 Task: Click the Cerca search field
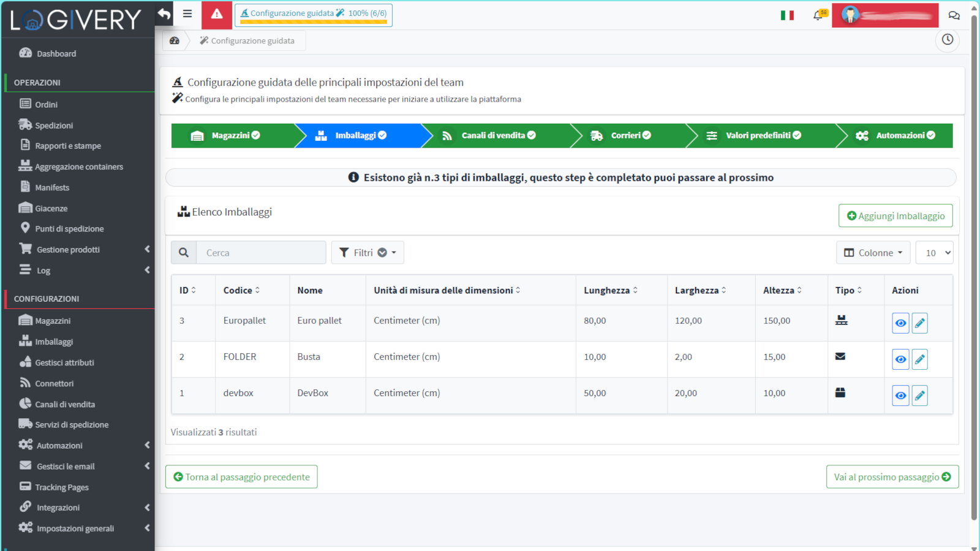[x=262, y=252]
